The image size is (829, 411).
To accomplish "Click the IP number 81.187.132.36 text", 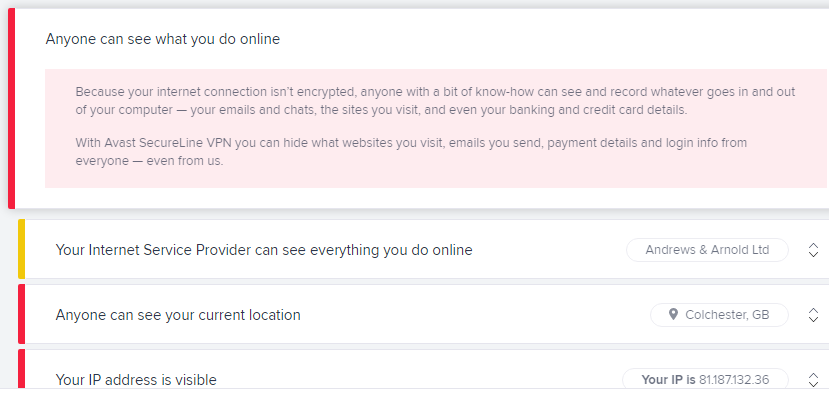I will (x=734, y=380).
